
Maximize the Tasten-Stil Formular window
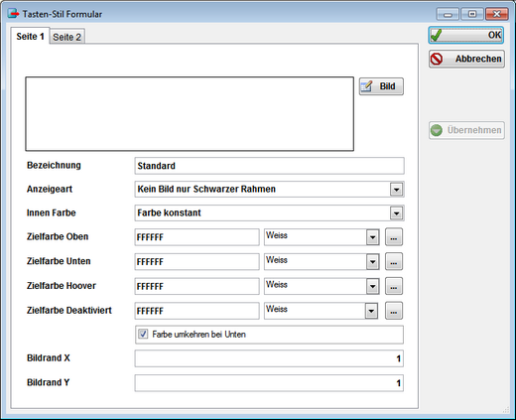(472, 14)
